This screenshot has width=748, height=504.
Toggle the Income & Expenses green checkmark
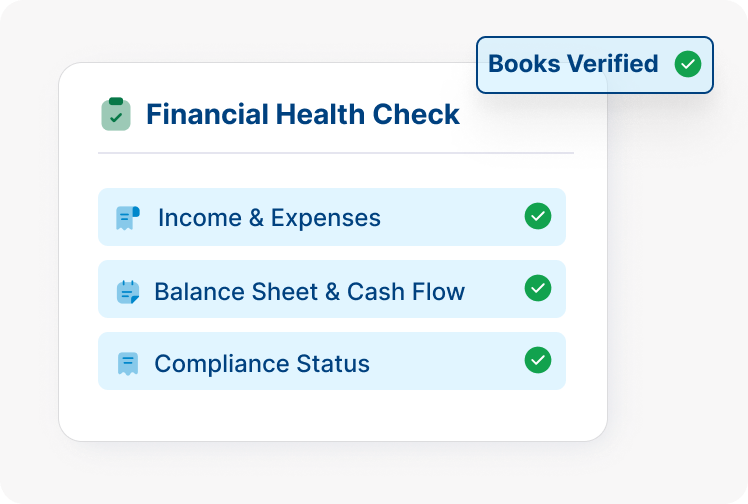[x=538, y=216]
